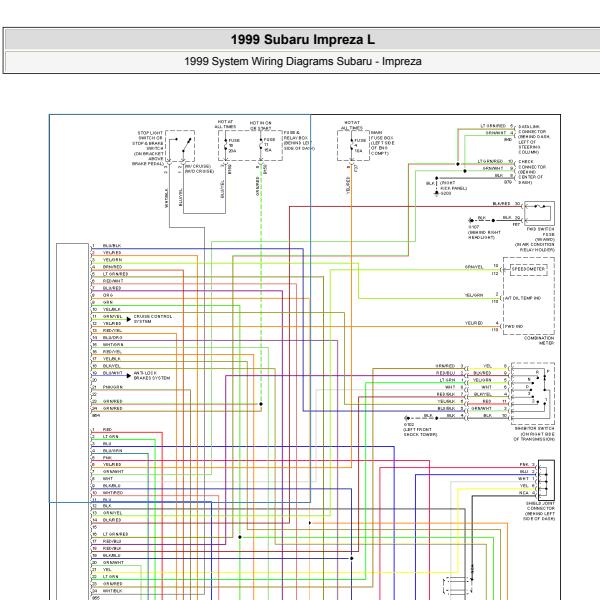Click the stop light switch symbol box

(x=180, y=146)
